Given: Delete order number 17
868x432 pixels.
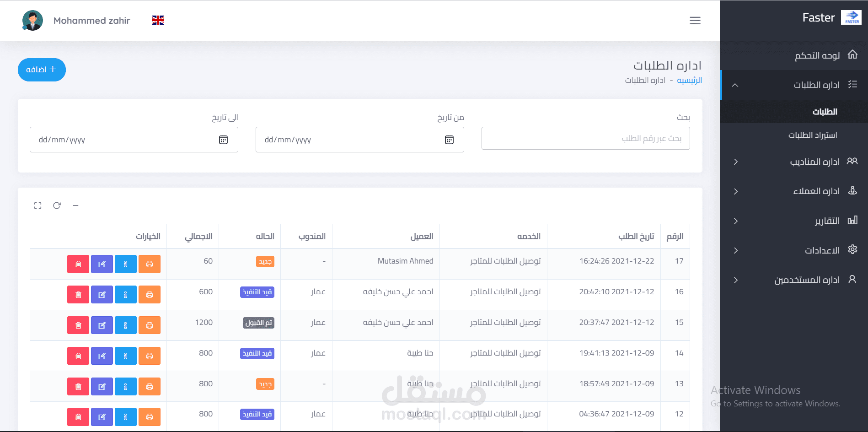Looking at the screenshot, I should [78, 264].
